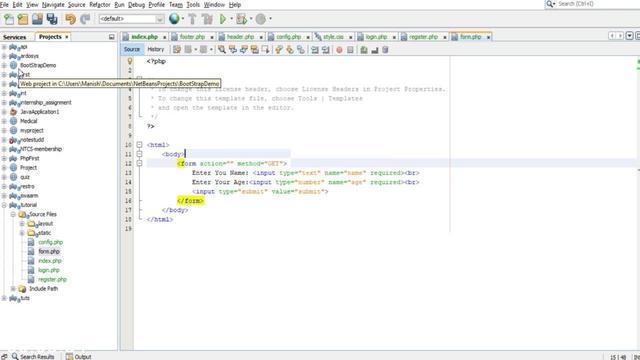Click line 13 'Enter You Name' code text
This screenshot has height=360, width=640.
click(220, 173)
